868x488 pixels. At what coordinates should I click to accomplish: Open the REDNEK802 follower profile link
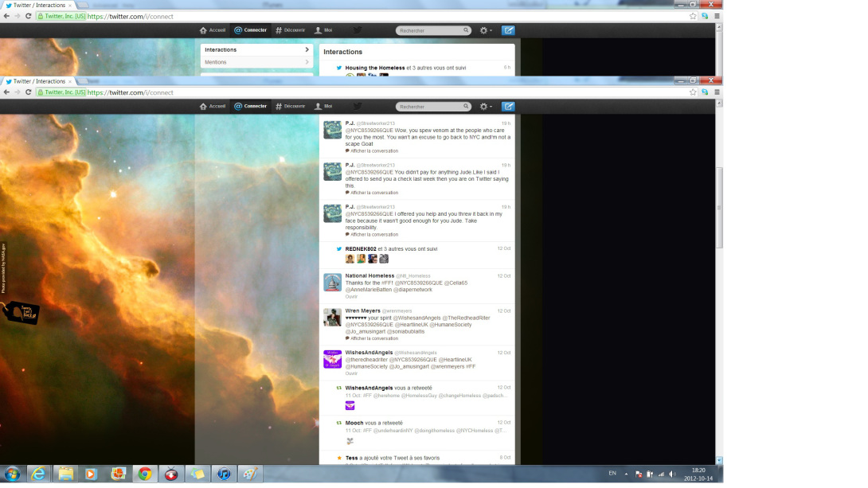point(360,249)
